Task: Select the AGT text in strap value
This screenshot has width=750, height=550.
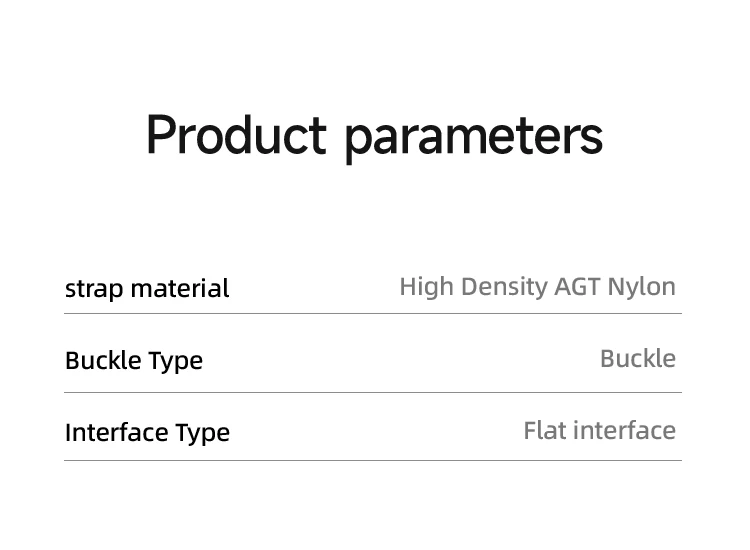Action: (577, 287)
